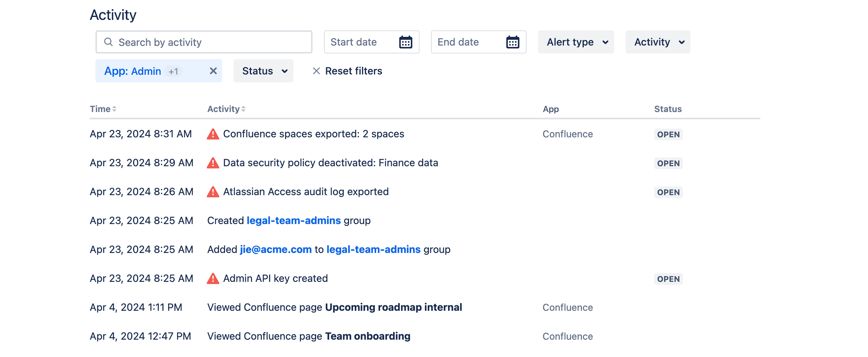Open legal-team-admins link in Created row
The height and width of the screenshot is (357, 868).
click(293, 221)
